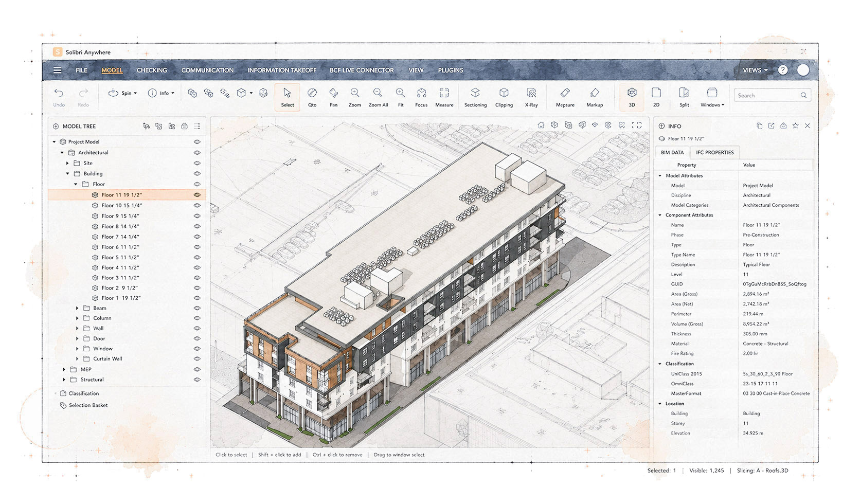The image size is (860, 504).
Task: Activate the Clipping tool
Action: (x=504, y=97)
